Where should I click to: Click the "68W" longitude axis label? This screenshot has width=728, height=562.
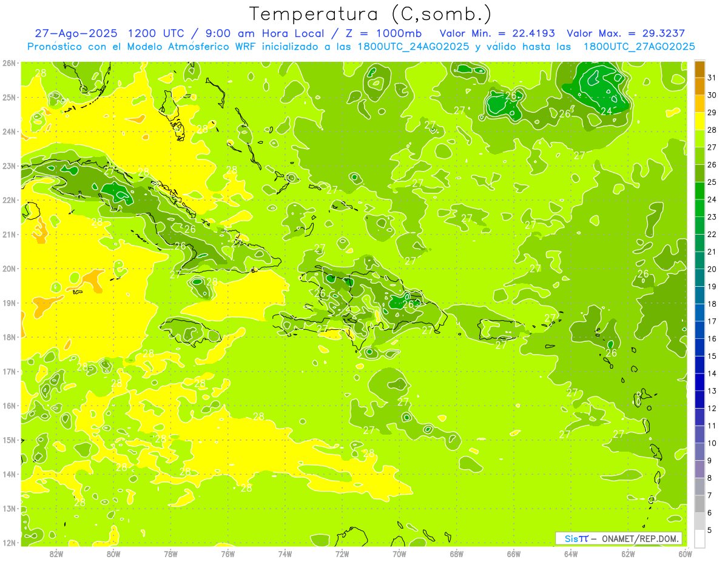[457, 554]
